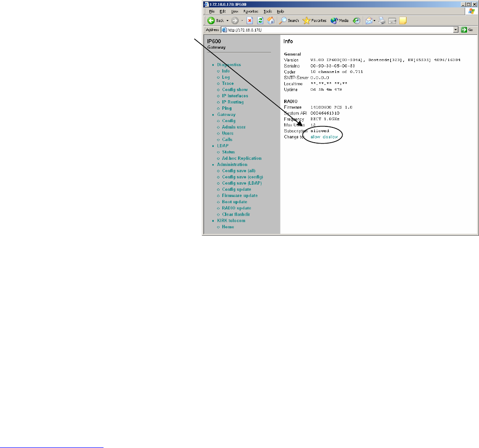Click the Home house icon

[271, 21]
